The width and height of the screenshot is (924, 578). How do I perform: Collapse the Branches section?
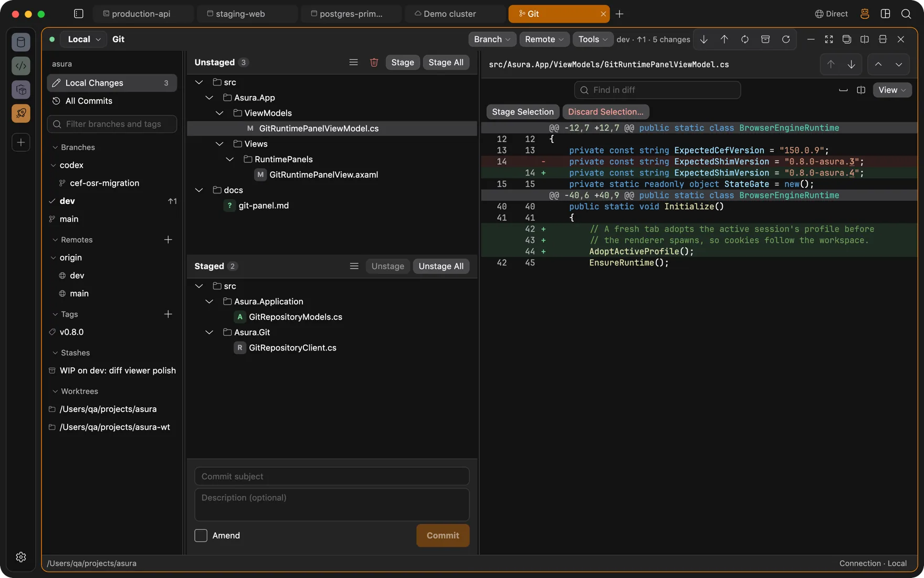click(55, 148)
